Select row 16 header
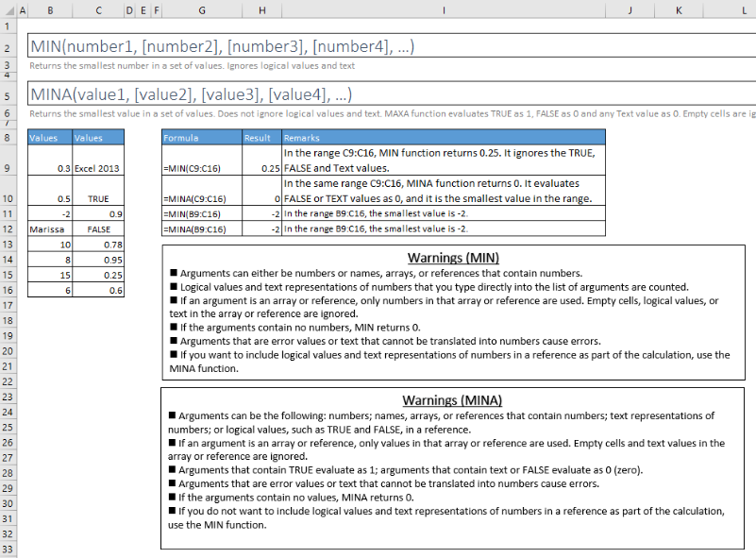 pos(8,290)
